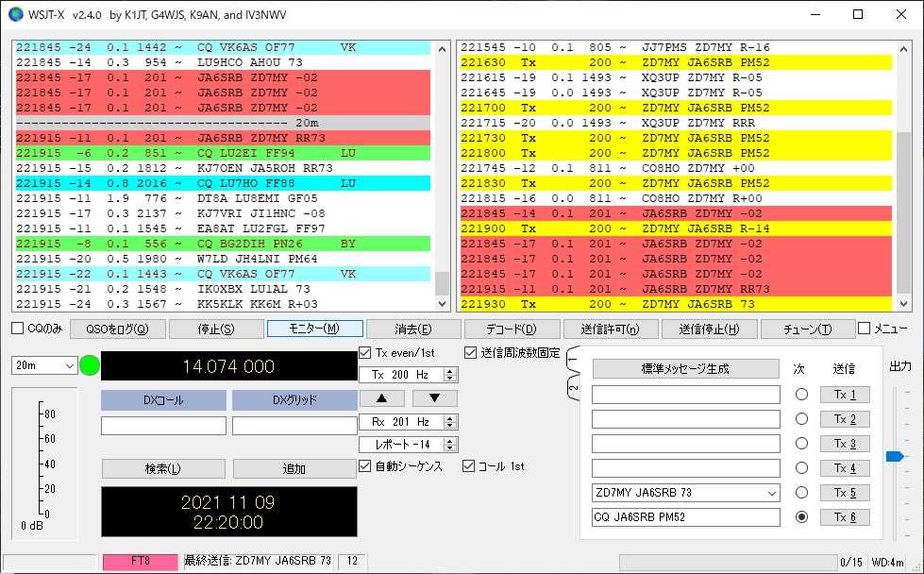Click the ZD7MY JA6SRB R-14 Tx line
Viewport: 924px width, 574px height.
tap(676, 228)
